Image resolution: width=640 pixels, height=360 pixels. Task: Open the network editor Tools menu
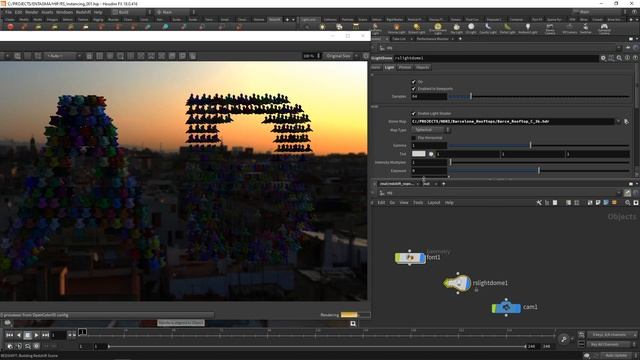pyautogui.click(x=418, y=202)
